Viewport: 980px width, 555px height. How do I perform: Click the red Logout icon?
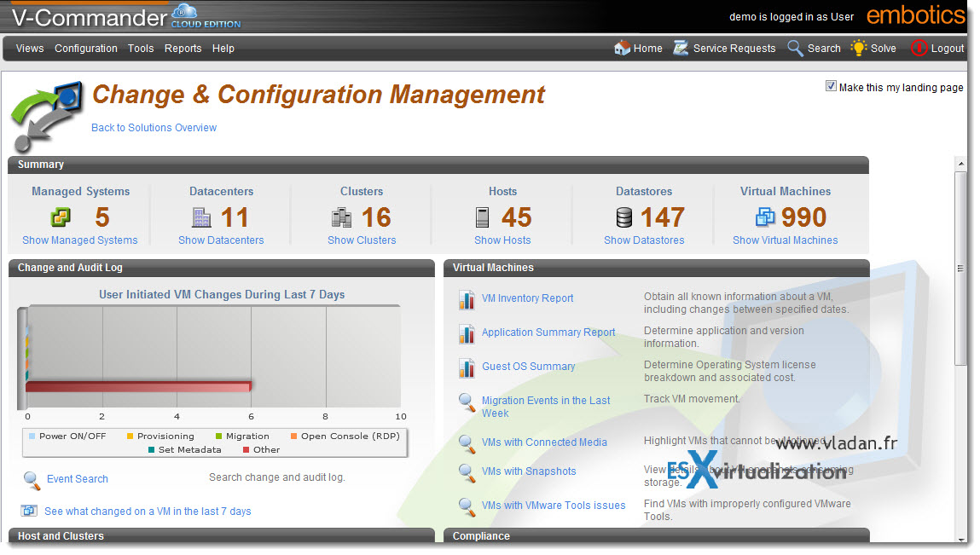[x=919, y=48]
